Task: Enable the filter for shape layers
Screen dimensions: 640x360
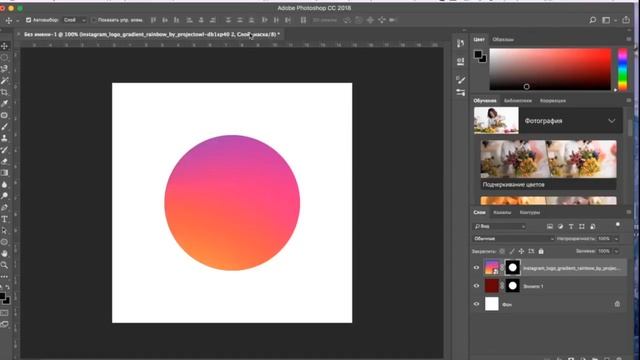Action: [582, 227]
